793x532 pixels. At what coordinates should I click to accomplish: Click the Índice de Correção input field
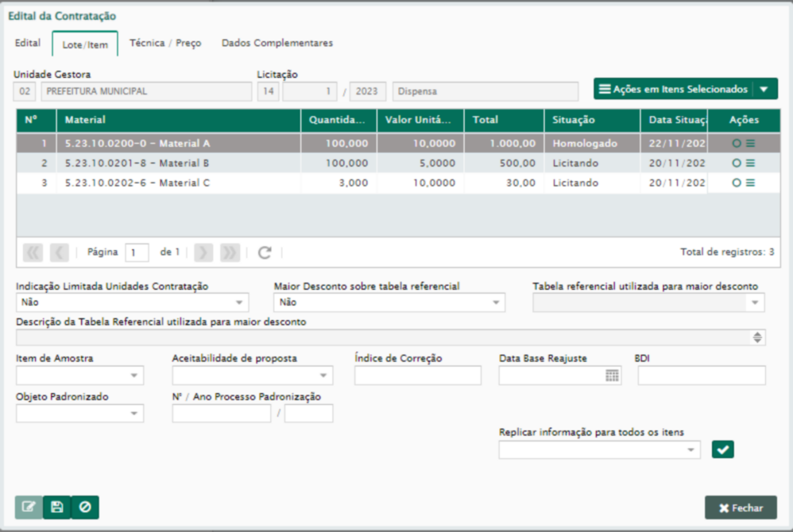418,376
